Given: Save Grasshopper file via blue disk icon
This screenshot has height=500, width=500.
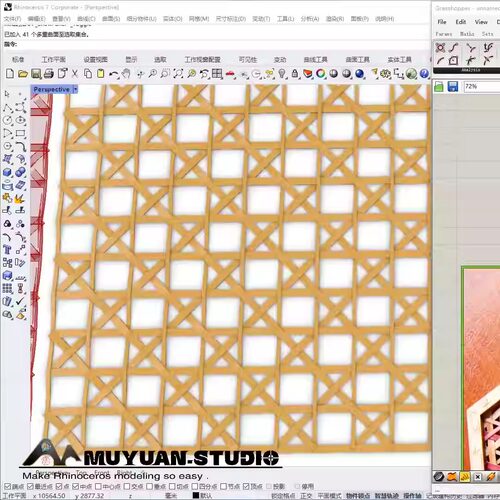Looking at the screenshot, I should click(x=452, y=87).
